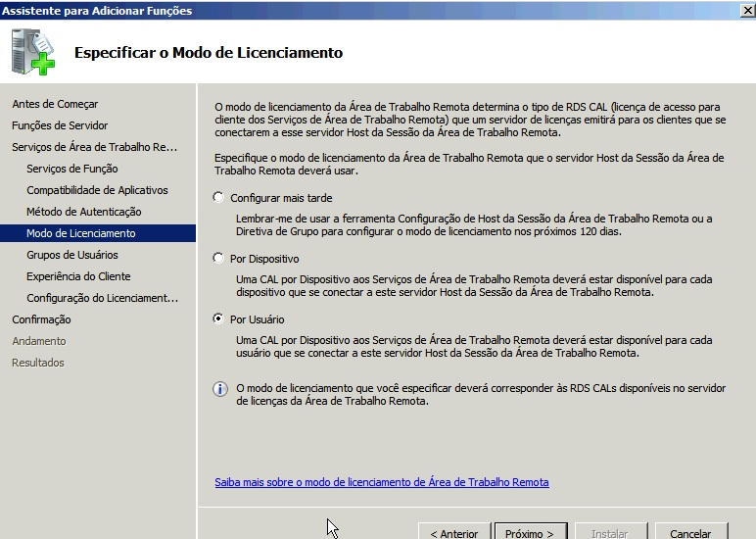Click the Especificar o Modo de Licenciamento heading
Viewport: 756px width, 539px height.
[x=209, y=52]
